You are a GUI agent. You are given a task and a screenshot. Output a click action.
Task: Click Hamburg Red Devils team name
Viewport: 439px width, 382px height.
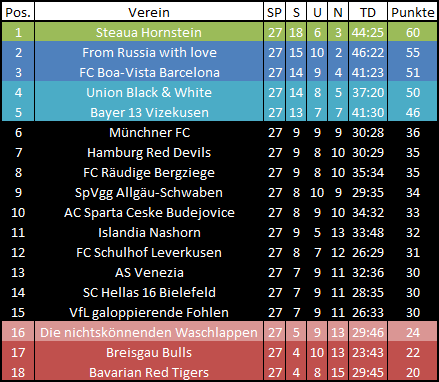[x=149, y=153]
